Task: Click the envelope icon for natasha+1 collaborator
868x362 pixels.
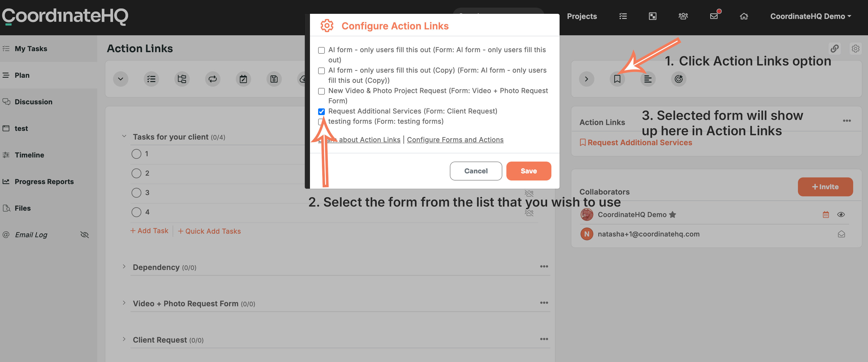Action: (841, 234)
